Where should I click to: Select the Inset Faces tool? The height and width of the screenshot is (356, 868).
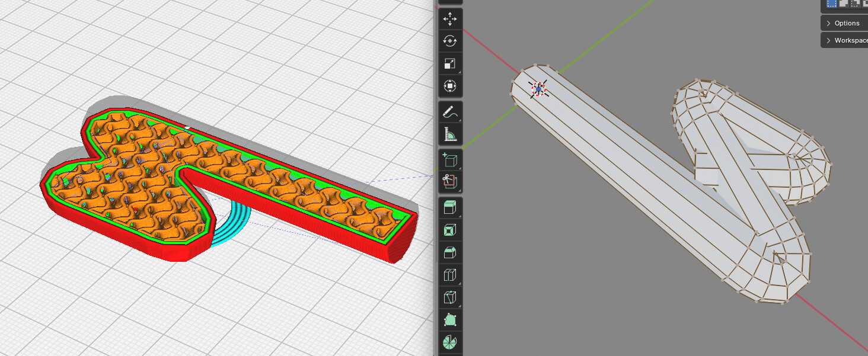click(x=450, y=230)
